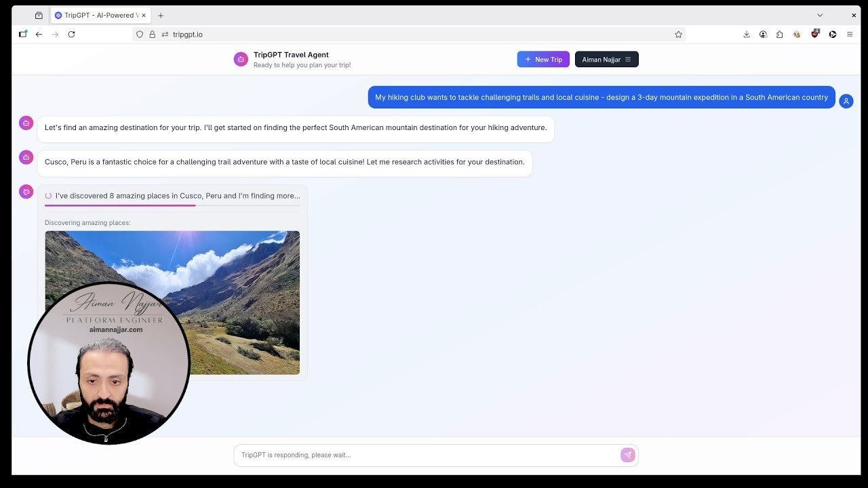Image resolution: width=868 pixels, height=488 pixels.
Task: Go back to the previous page
Action: pos(39,34)
